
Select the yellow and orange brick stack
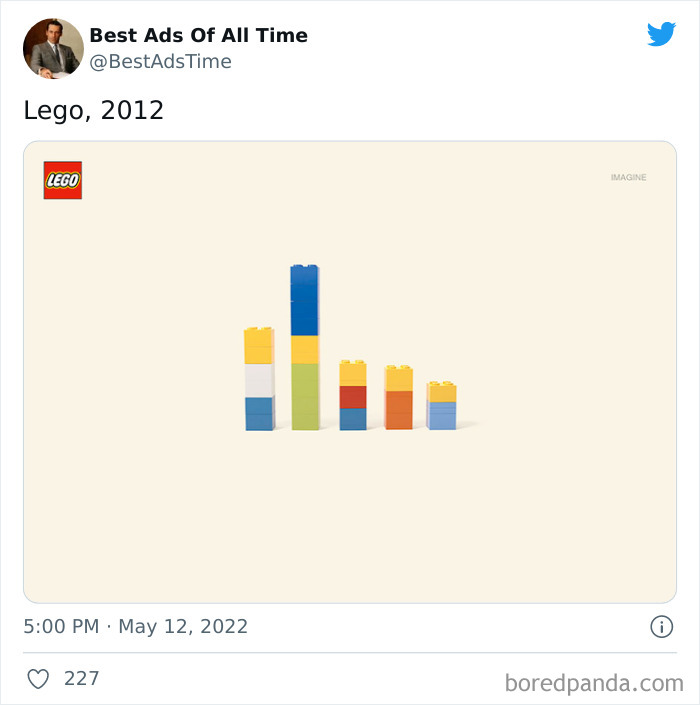pos(398,398)
